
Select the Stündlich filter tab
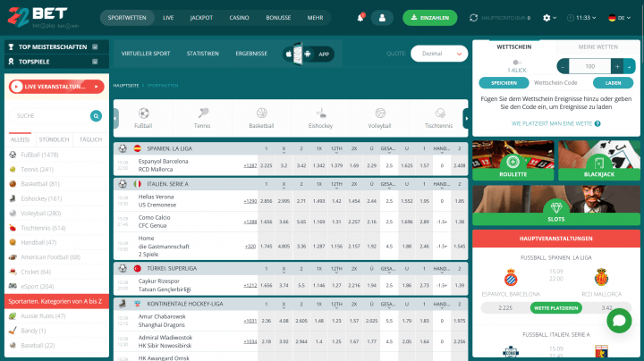(55, 139)
